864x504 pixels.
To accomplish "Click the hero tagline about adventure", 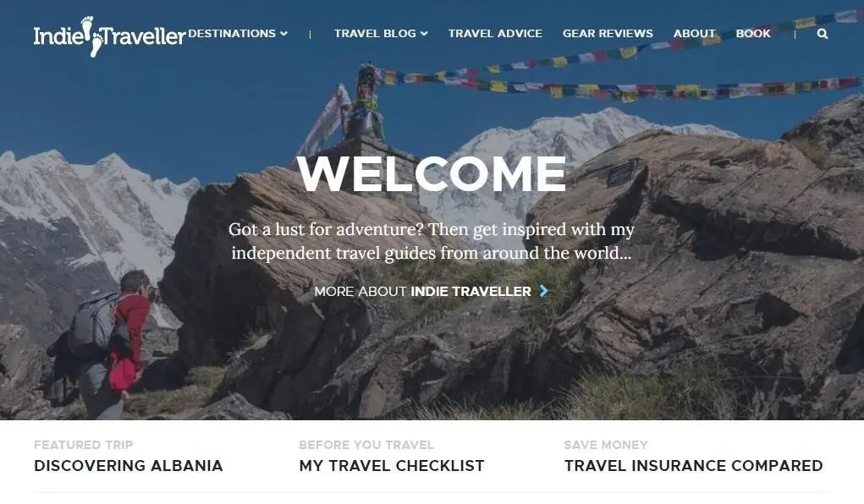I will tap(432, 241).
